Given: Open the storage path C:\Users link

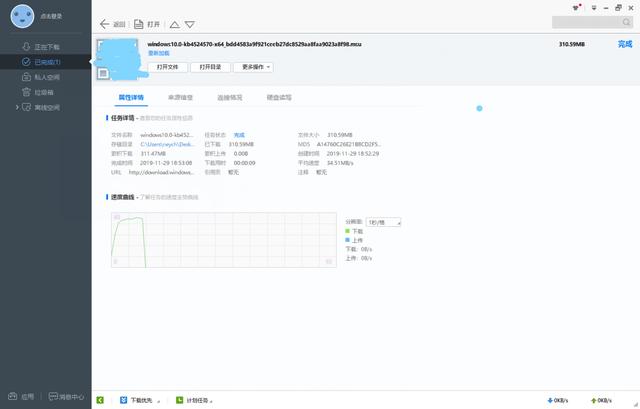Looking at the screenshot, I should click(x=167, y=144).
